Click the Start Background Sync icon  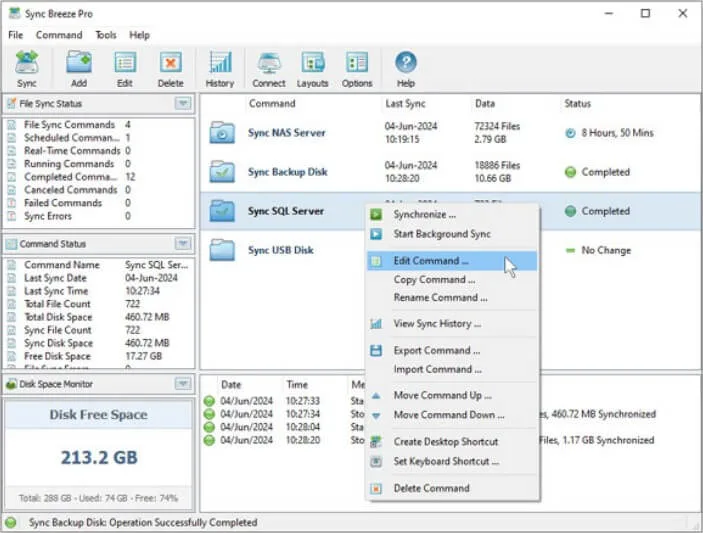(376, 234)
